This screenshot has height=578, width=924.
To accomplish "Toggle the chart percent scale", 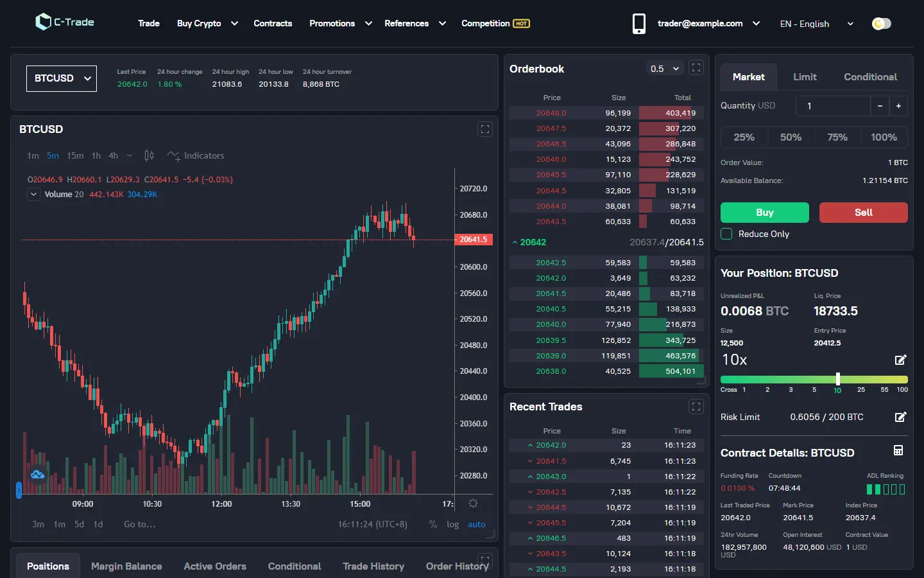I will click(433, 524).
